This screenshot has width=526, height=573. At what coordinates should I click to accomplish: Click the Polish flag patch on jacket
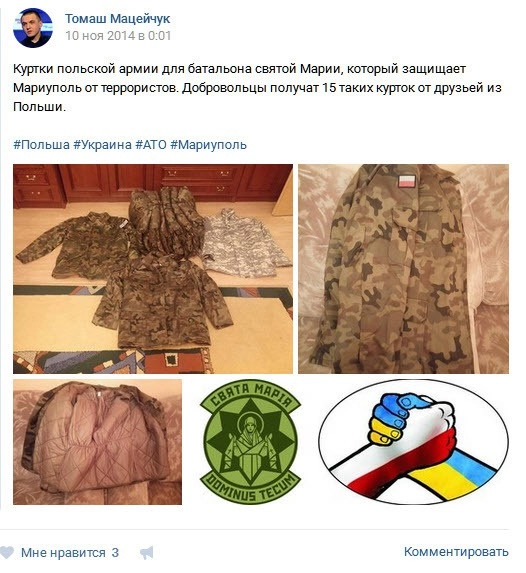point(409,180)
